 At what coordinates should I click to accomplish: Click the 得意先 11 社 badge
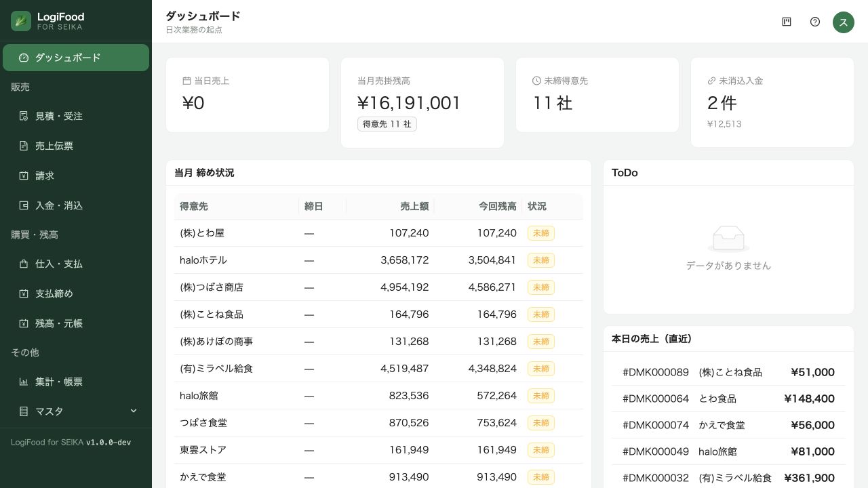pyautogui.click(x=387, y=124)
